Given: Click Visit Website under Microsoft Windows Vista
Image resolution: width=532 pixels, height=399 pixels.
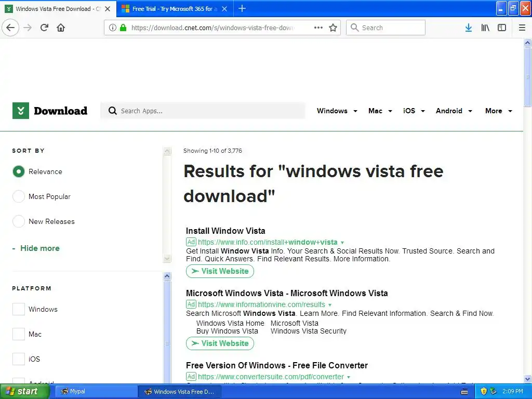Looking at the screenshot, I should click(x=220, y=343).
